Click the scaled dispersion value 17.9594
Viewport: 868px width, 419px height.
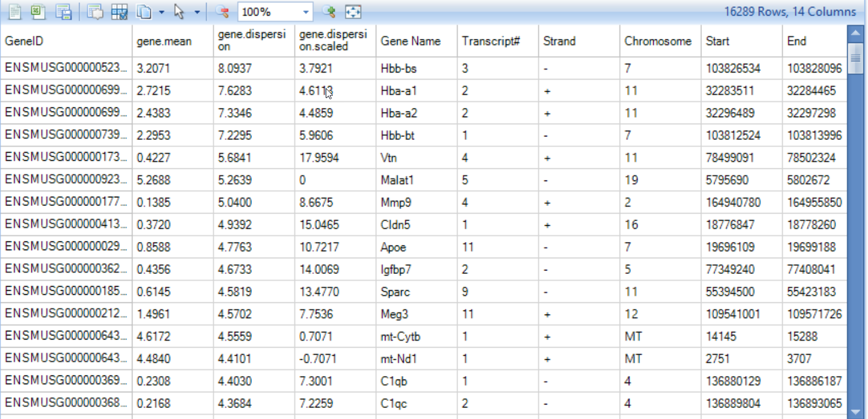pos(319,158)
